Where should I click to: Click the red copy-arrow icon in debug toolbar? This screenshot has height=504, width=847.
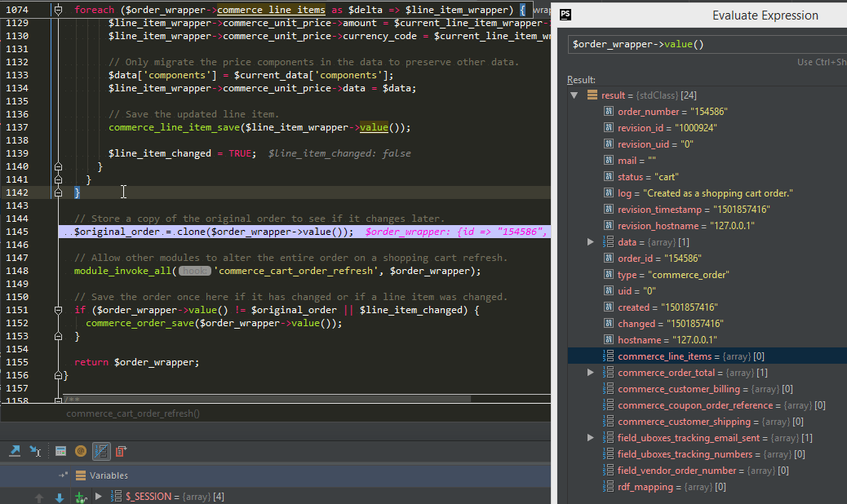[121, 450]
